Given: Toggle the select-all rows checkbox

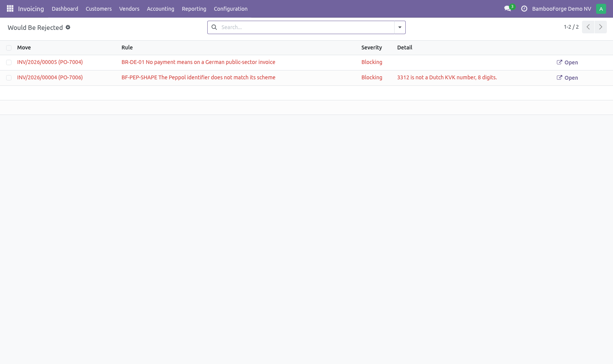Looking at the screenshot, I should click(x=9, y=48).
